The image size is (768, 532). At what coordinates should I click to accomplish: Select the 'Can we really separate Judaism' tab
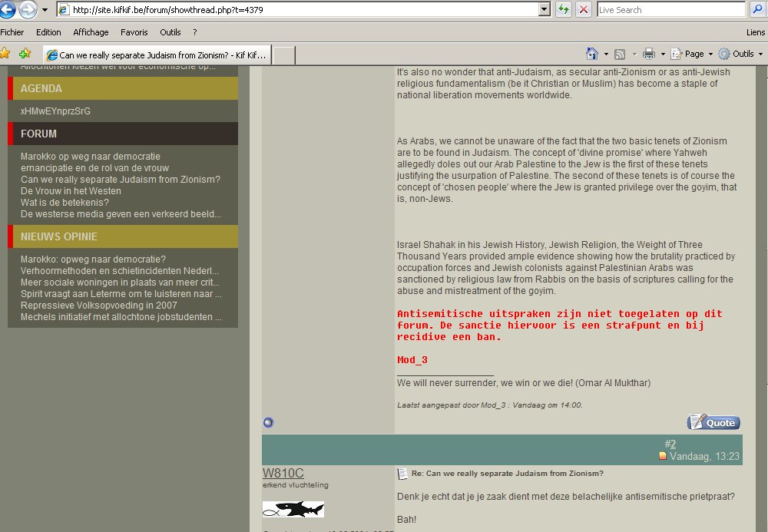(x=157, y=55)
